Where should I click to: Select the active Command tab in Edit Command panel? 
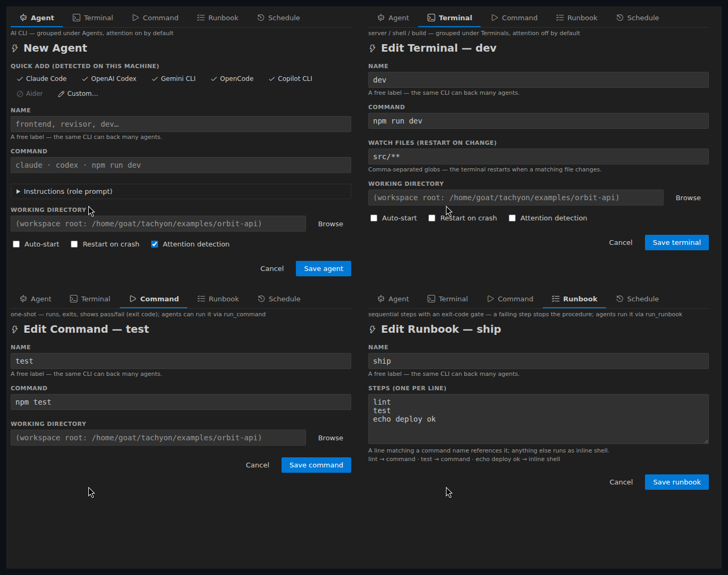[154, 299]
